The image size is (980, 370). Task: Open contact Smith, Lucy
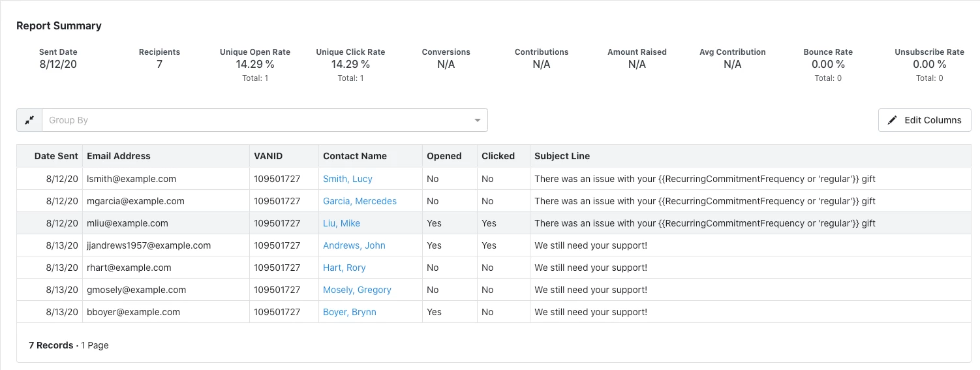(x=348, y=179)
